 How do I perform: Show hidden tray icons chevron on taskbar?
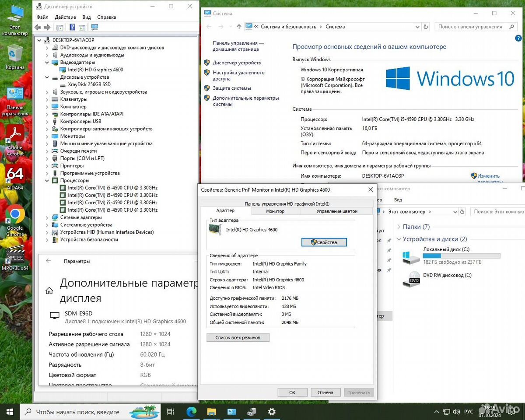point(436,412)
